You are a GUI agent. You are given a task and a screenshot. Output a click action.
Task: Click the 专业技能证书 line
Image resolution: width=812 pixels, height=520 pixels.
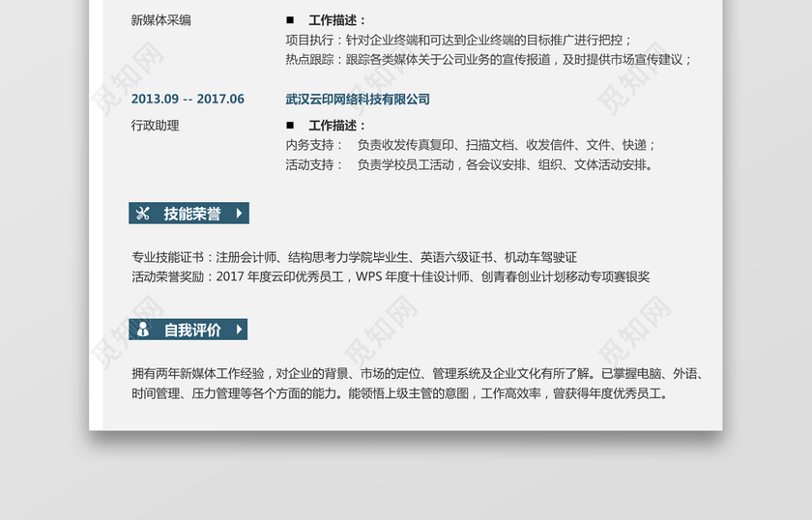tap(354, 257)
